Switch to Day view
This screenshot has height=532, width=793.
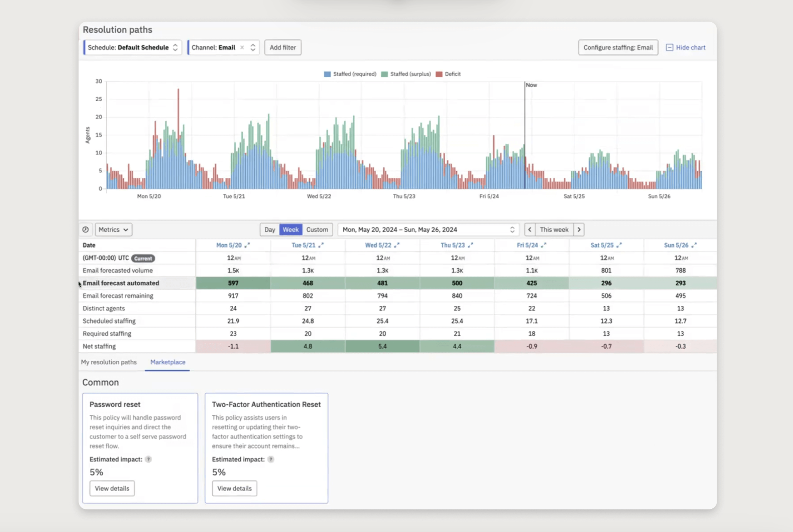click(270, 230)
